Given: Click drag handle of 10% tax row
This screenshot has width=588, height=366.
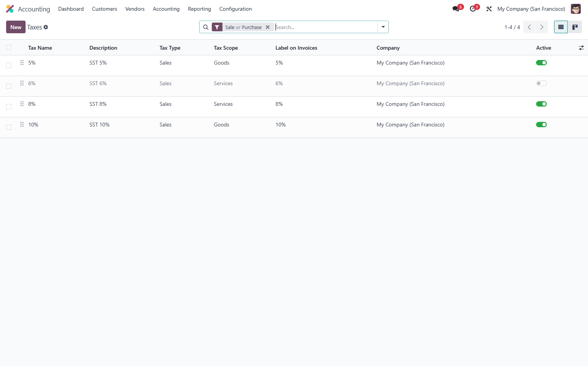Looking at the screenshot, I should [x=22, y=124].
